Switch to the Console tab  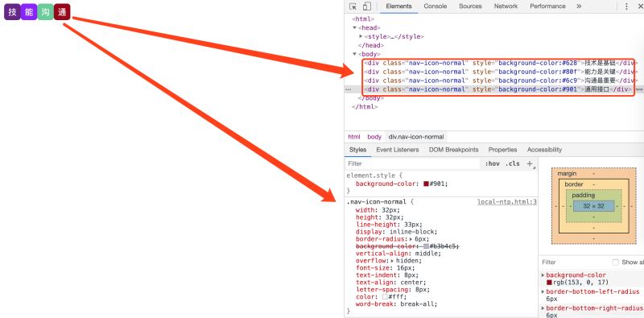click(x=436, y=6)
